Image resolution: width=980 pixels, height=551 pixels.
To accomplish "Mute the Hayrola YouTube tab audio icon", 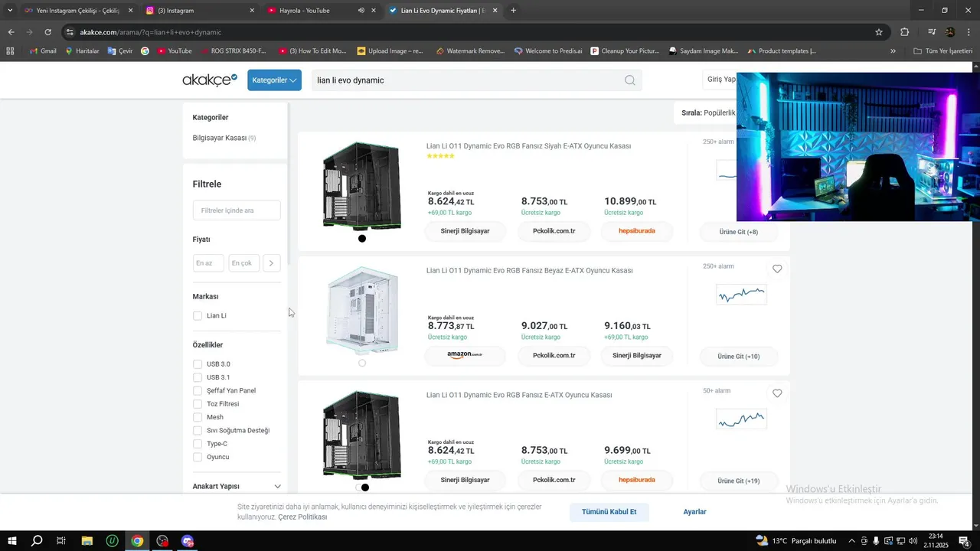I will tap(361, 11).
